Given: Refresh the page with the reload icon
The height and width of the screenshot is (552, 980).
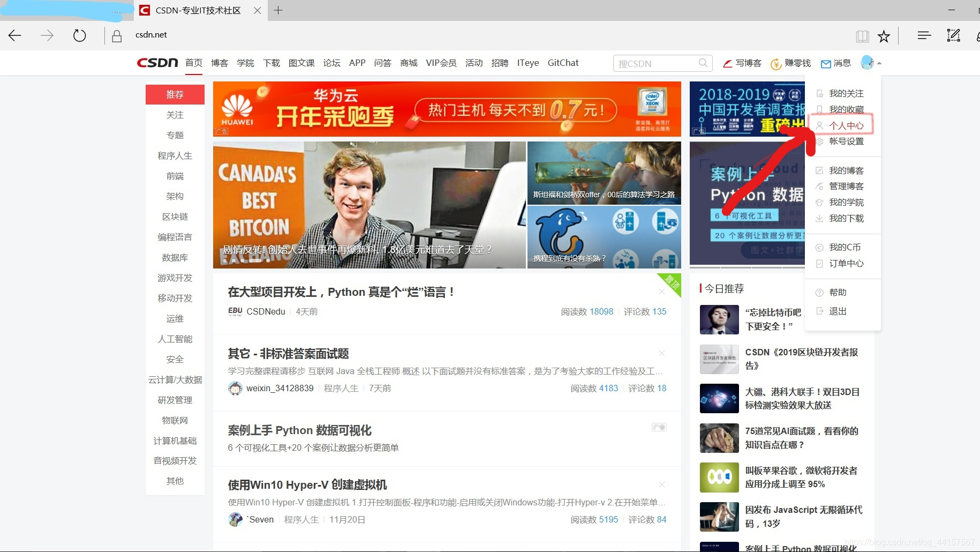Looking at the screenshot, I should point(79,36).
